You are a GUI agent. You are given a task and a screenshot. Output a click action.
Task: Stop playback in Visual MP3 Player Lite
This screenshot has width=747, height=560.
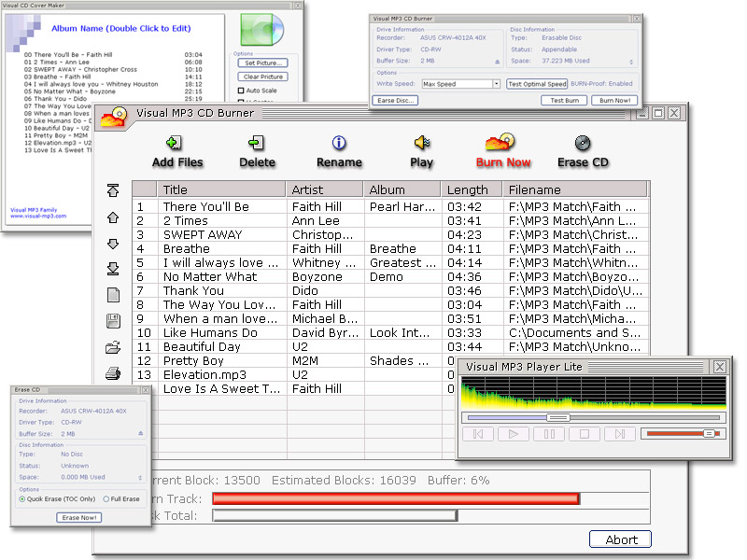pyautogui.click(x=585, y=434)
